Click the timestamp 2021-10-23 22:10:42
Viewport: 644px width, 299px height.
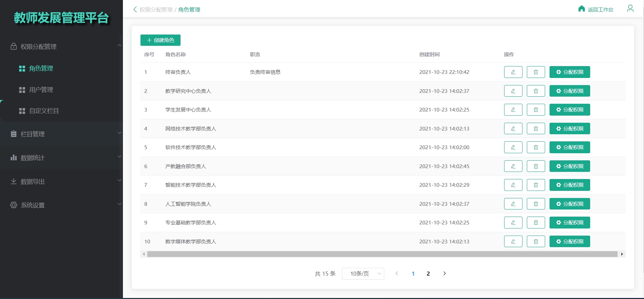[x=444, y=72]
